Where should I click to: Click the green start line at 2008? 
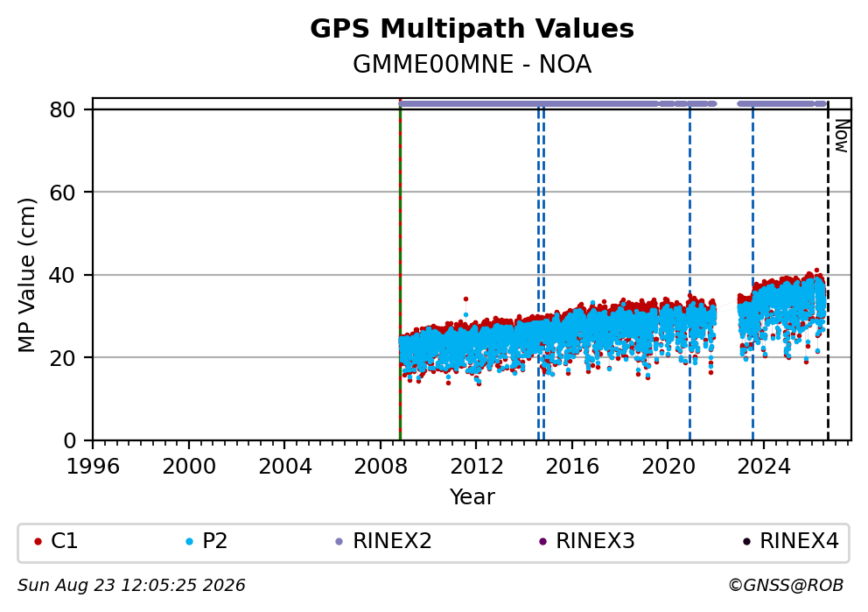(400, 271)
